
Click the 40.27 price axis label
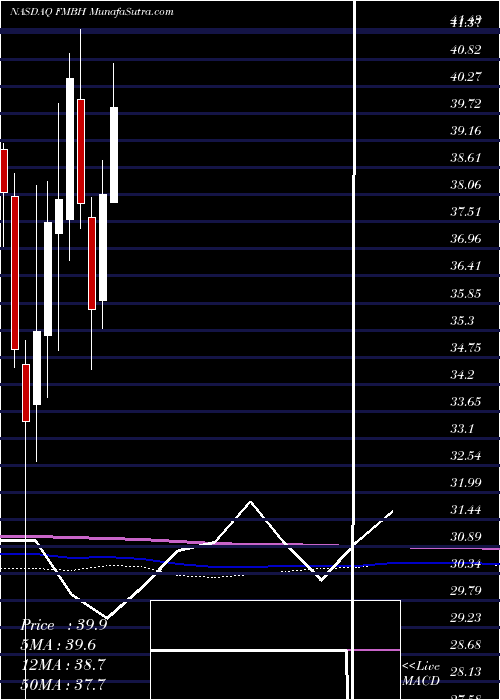point(465,77)
